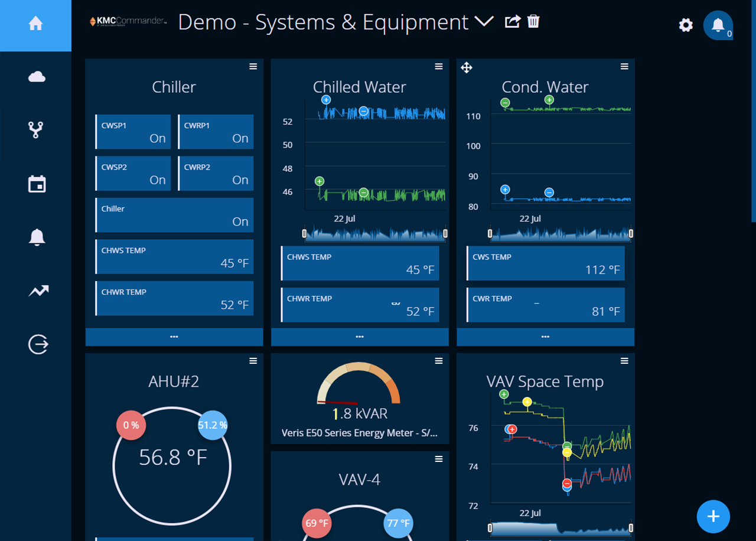756x541 pixels.
Task: Click the left range handle of Cond. Water chart
Action: click(x=490, y=234)
